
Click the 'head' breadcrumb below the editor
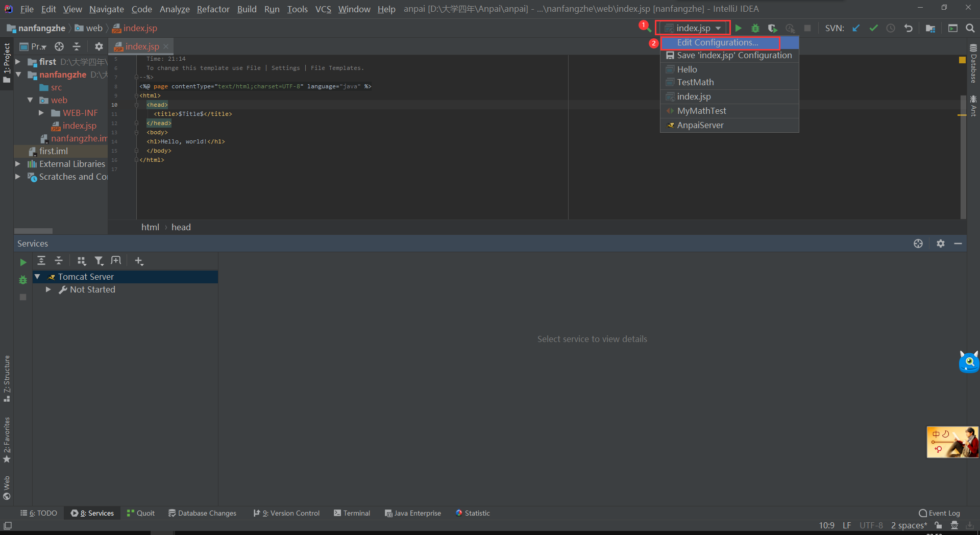coord(181,227)
